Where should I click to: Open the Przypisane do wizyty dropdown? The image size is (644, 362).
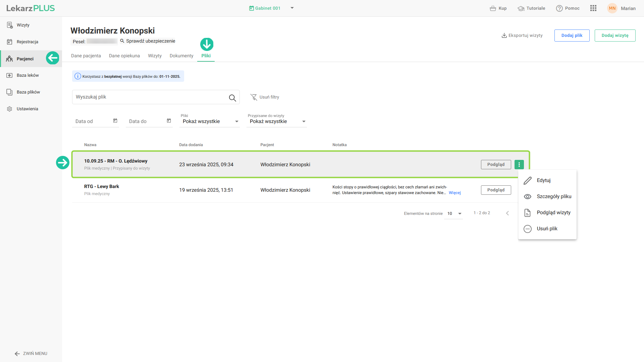[x=277, y=121]
